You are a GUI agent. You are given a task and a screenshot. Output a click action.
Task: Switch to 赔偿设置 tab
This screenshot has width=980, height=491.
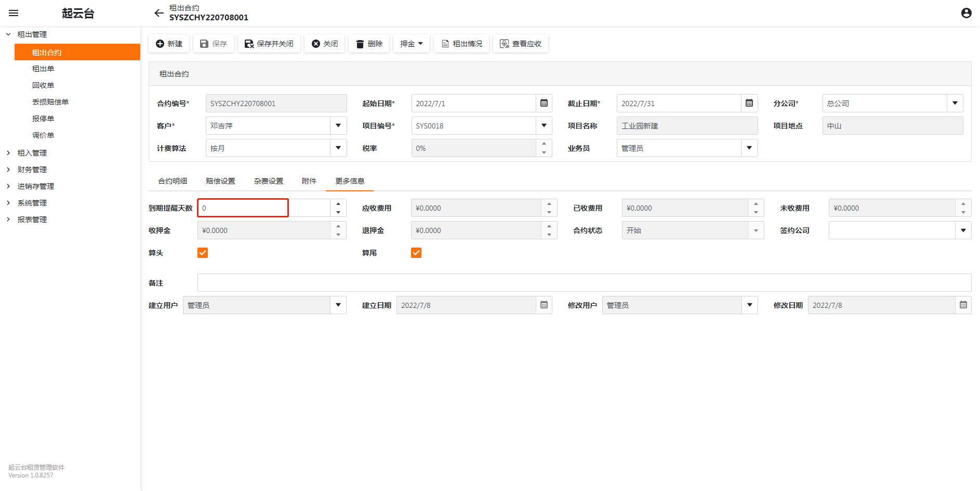click(220, 181)
